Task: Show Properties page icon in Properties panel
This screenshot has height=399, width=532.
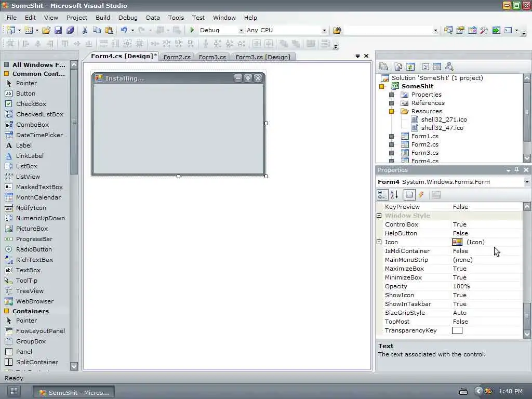Action: [x=409, y=195]
